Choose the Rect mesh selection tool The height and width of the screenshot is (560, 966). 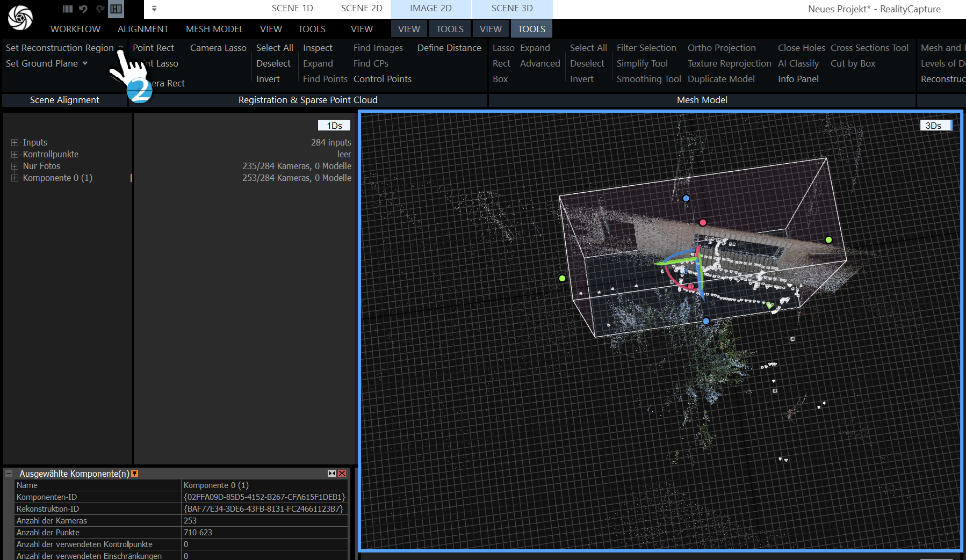tap(501, 63)
